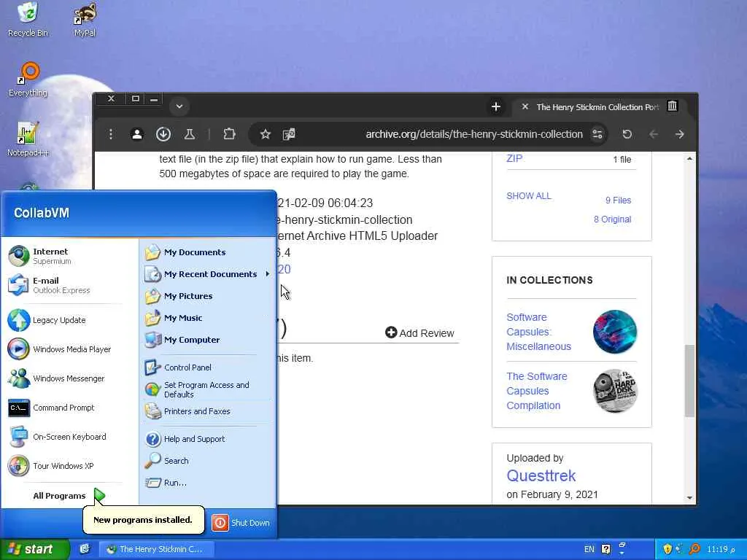This screenshot has width=747, height=560.
Task: Bookmark this page with star icon
Action: [x=266, y=134]
